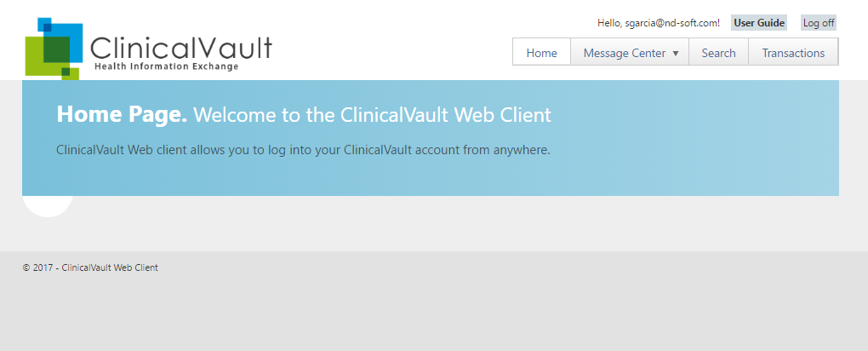The width and height of the screenshot is (868, 351).
Task: Click the light green square in the logo
Action: [34, 60]
